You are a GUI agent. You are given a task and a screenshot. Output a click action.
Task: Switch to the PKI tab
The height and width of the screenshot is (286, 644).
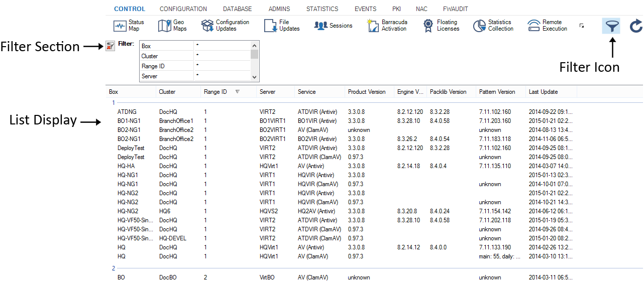pyautogui.click(x=396, y=9)
